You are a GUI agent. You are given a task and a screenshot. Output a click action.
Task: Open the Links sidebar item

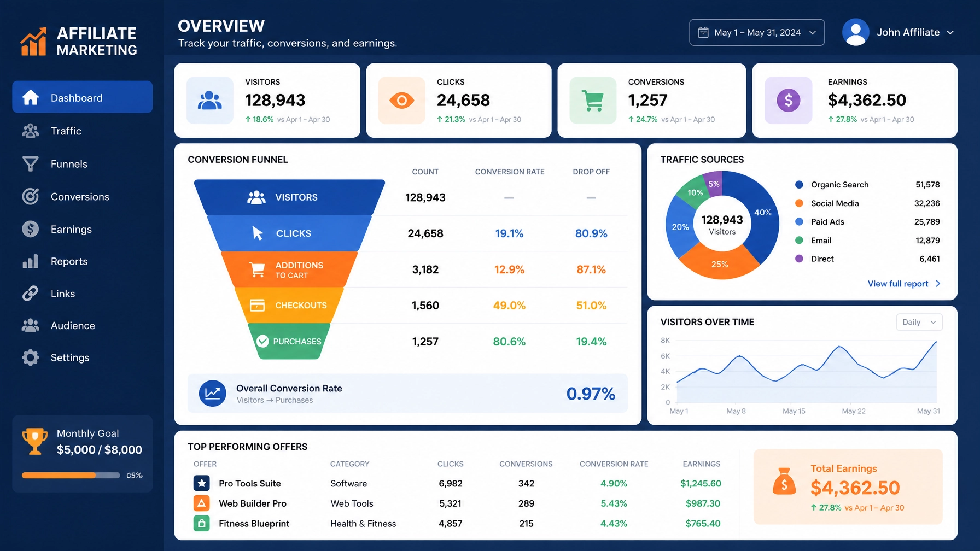coord(83,294)
